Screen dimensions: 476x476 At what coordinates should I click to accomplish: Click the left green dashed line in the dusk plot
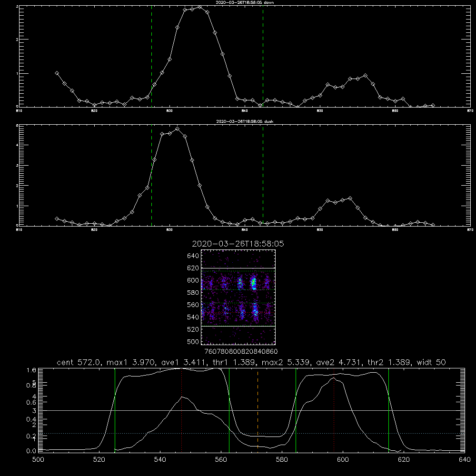151,176
